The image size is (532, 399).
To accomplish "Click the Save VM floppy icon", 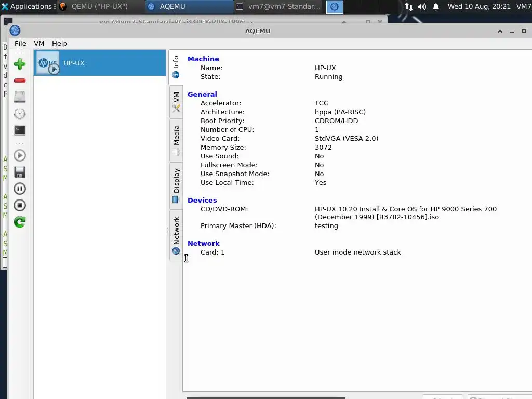I will [20, 172].
